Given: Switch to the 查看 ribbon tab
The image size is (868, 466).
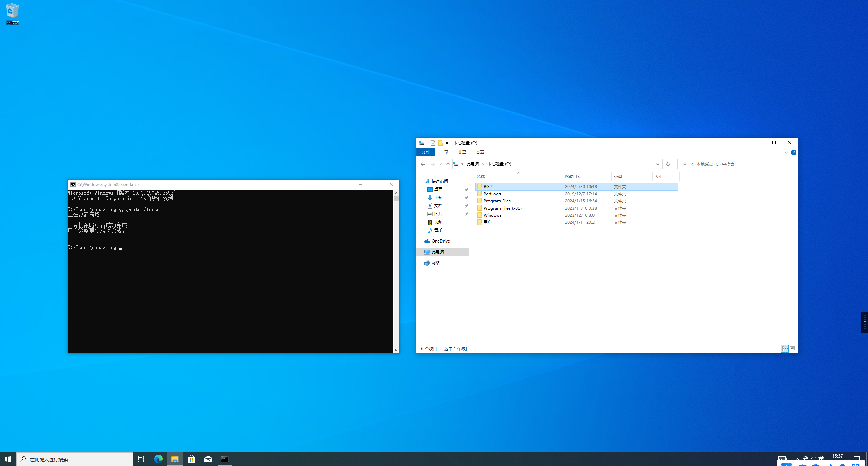Looking at the screenshot, I should point(480,152).
